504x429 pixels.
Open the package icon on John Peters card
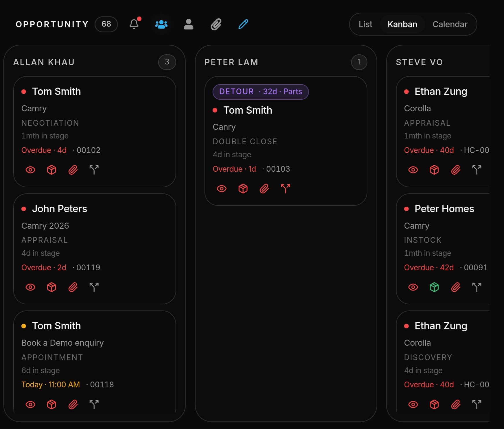click(51, 287)
